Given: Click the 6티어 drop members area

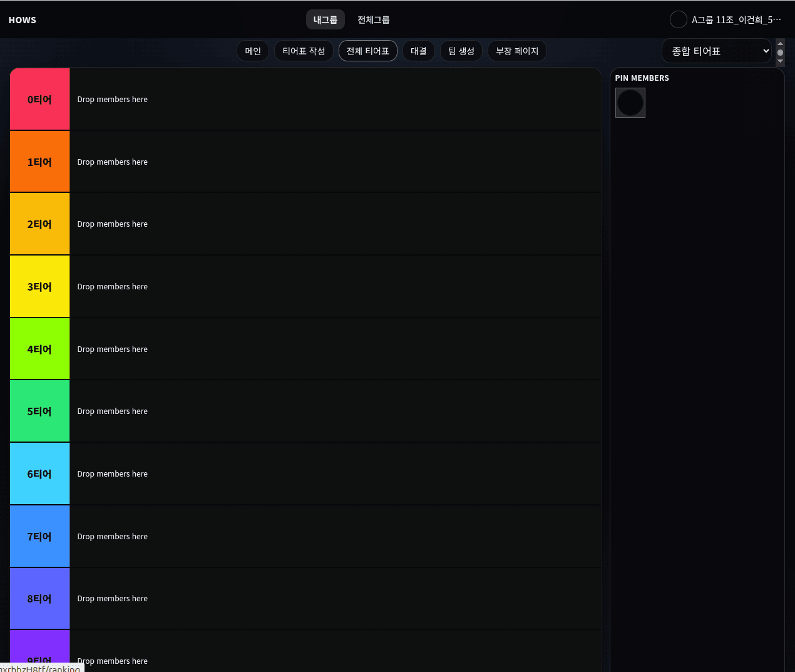Looking at the screenshot, I should 336,474.
